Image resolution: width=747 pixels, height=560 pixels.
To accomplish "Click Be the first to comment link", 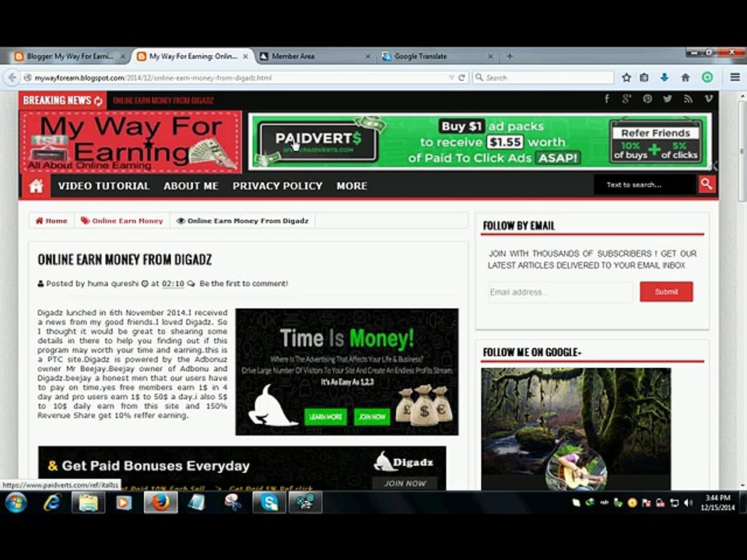I will (244, 283).
